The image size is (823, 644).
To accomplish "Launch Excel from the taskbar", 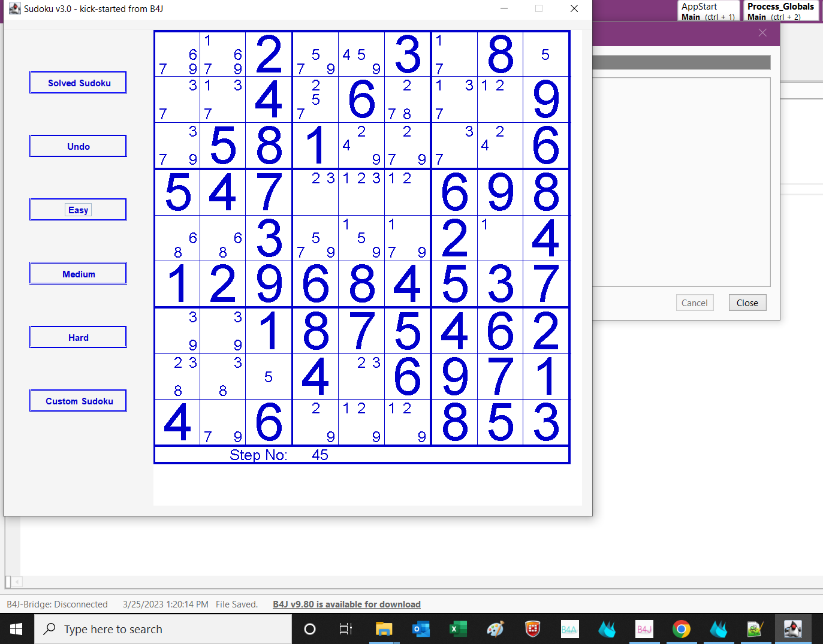I will coord(458,629).
